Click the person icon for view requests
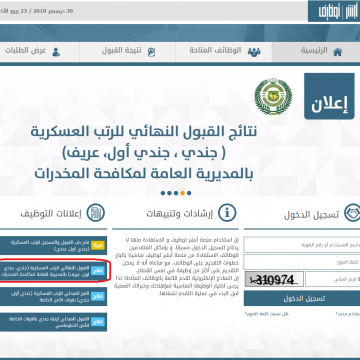This screenshot has height=360, width=360. (56, 52)
